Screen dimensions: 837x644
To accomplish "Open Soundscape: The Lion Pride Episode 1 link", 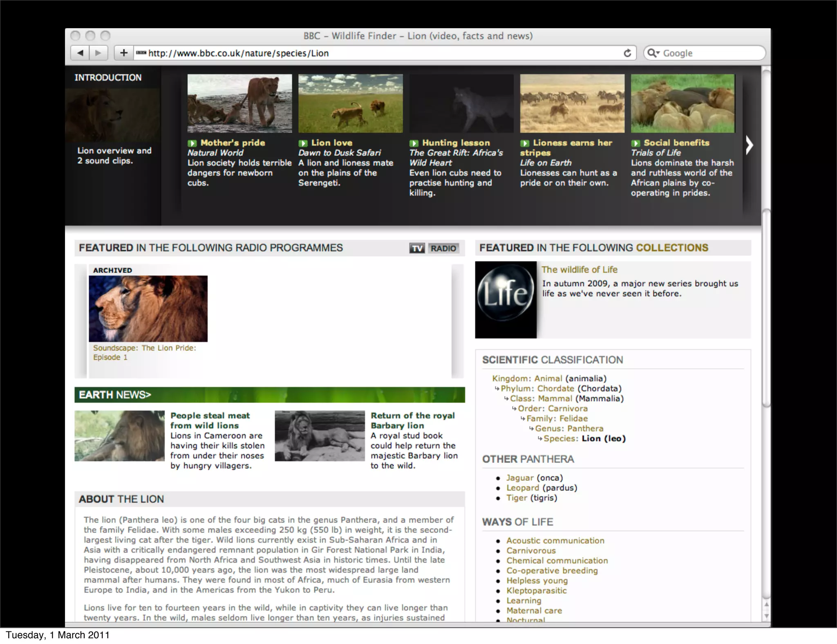I will click(x=144, y=352).
